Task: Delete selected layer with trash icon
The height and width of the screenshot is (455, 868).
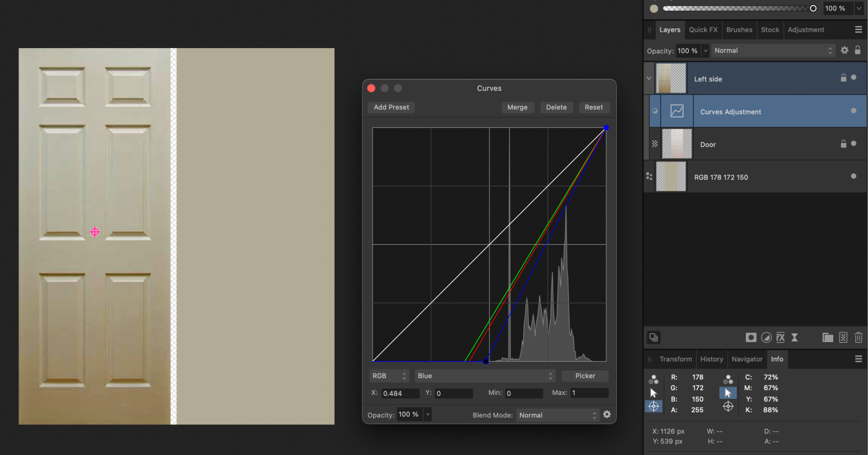Action: tap(859, 337)
